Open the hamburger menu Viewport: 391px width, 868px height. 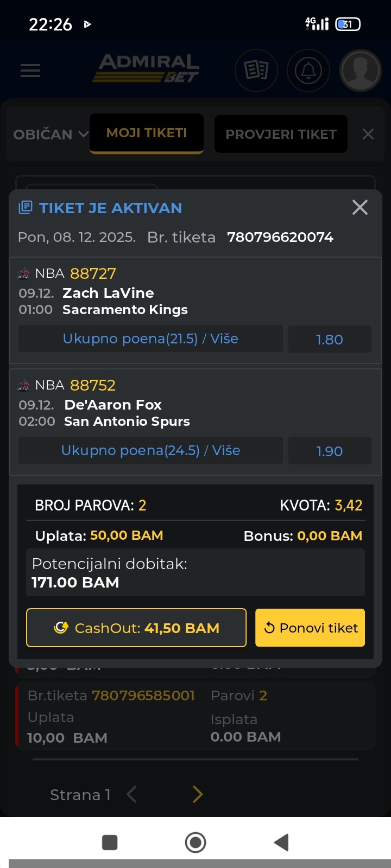click(x=30, y=71)
